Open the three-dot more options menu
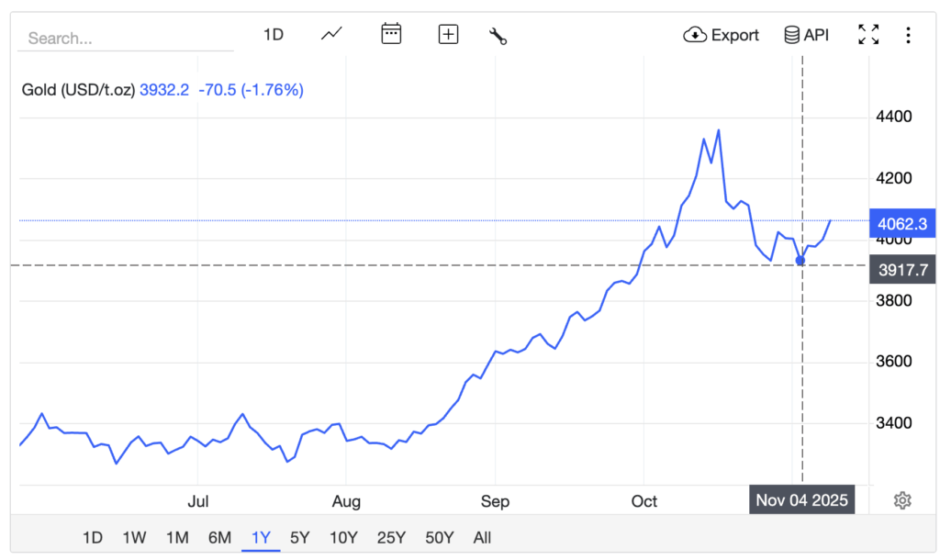The image size is (940, 560). tap(908, 35)
